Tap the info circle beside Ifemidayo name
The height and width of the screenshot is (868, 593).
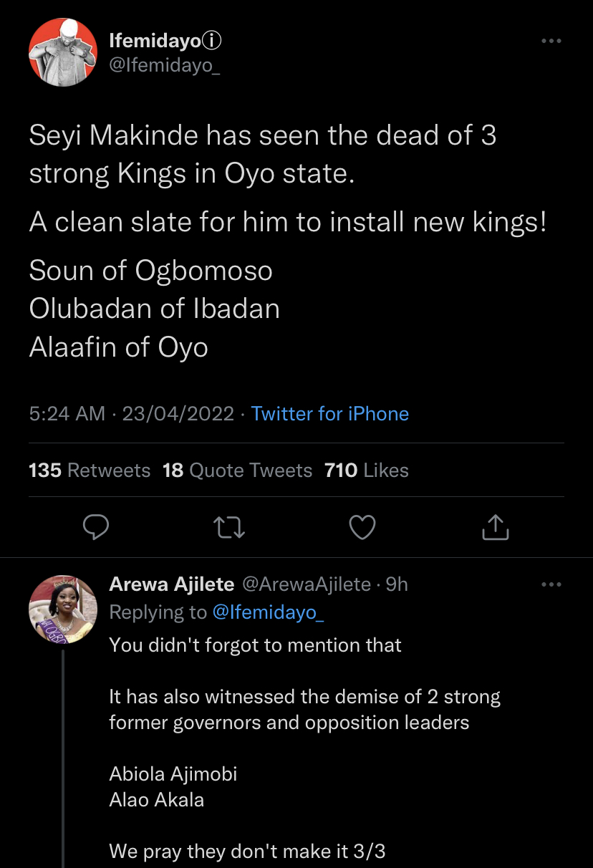coord(213,42)
